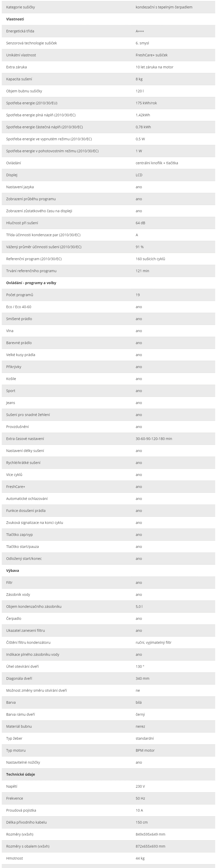Click the Hlučnost při sušení label

[x=22, y=223]
